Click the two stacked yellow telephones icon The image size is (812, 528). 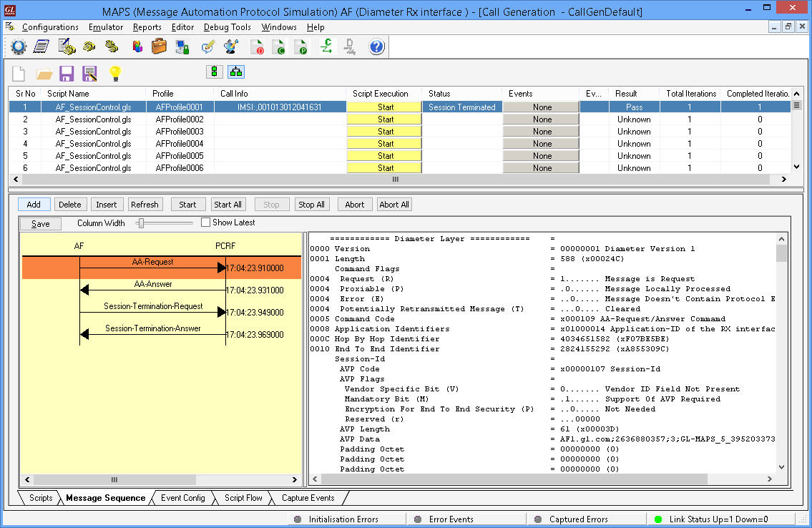[x=112, y=47]
